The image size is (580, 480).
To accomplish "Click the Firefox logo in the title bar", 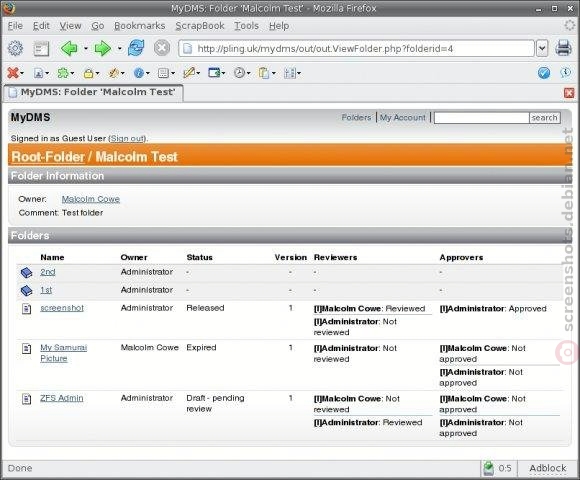I will pos(9,7).
